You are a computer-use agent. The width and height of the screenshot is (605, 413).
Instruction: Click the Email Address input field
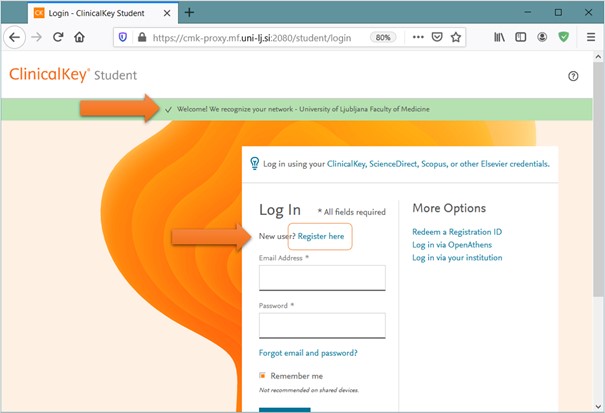(321, 277)
